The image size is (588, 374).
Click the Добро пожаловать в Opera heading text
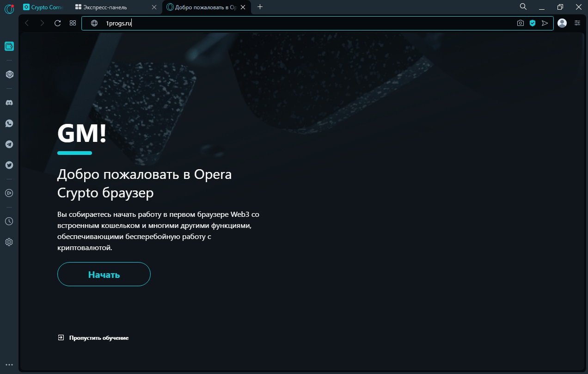pos(145,183)
